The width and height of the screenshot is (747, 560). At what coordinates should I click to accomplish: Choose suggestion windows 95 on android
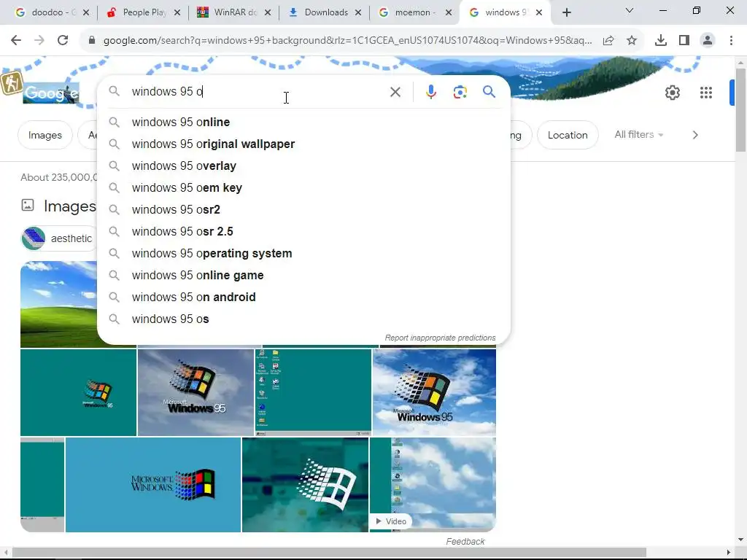[x=303, y=297]
